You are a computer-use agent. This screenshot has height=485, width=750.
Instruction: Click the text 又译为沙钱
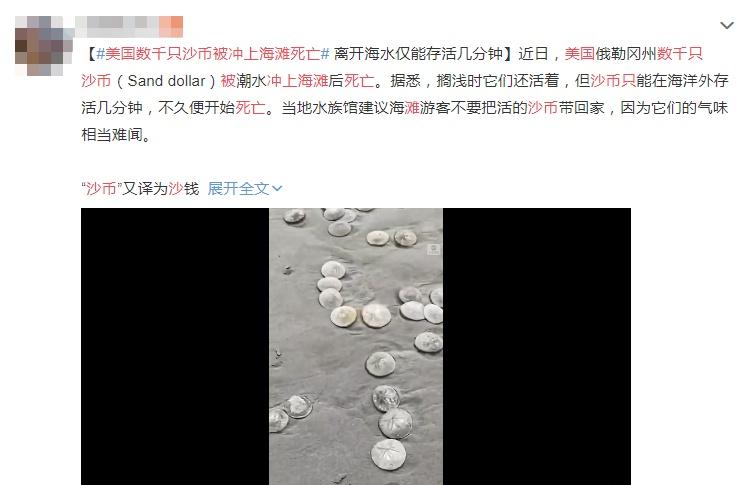pos(161,188)
